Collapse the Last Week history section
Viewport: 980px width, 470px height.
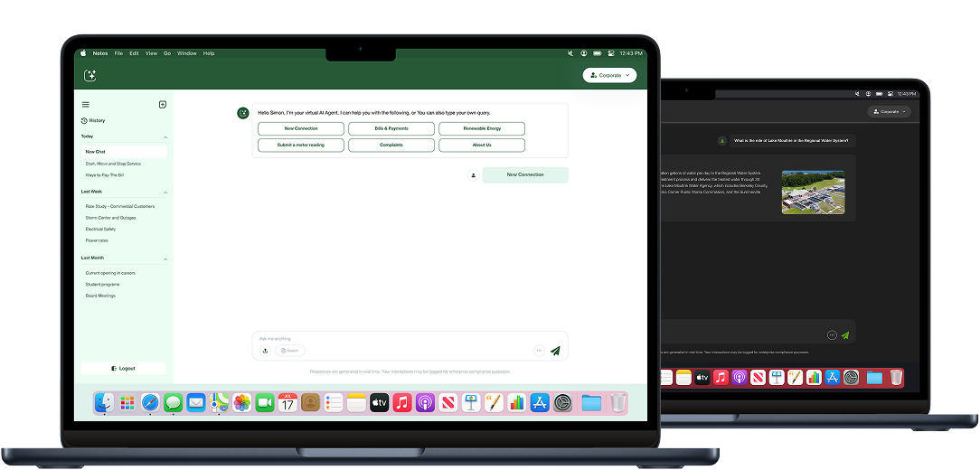(165, 193)
